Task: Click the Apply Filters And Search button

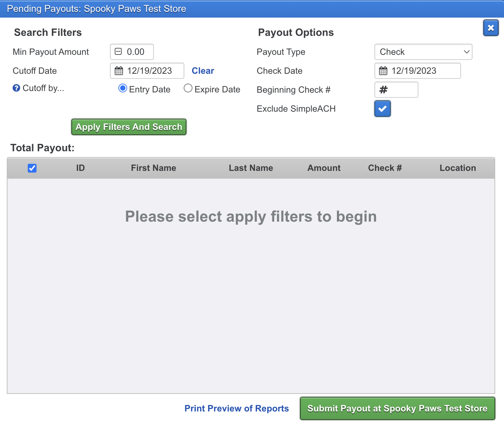Action: [x=129, y=127]
